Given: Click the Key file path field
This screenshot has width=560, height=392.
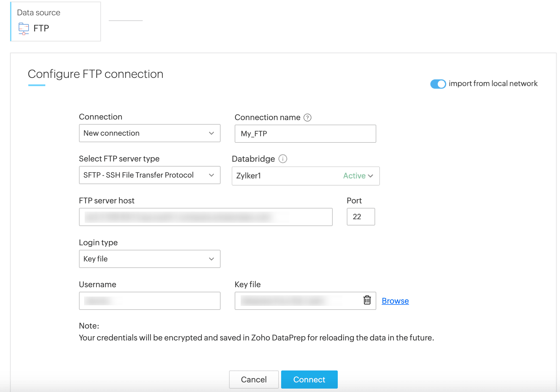Looking at the screenshot, I should (x=297, y=301).
